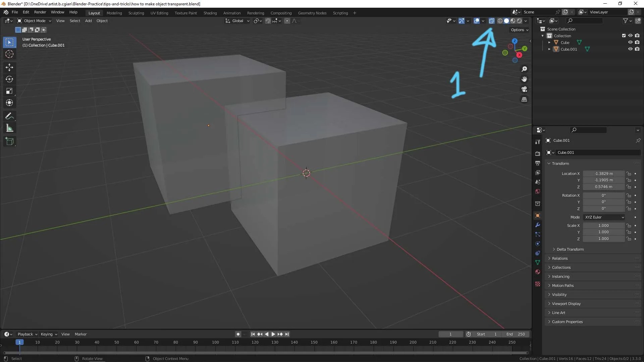Jump to the last animation frame
Screen dimensions: 644x362
287,334
